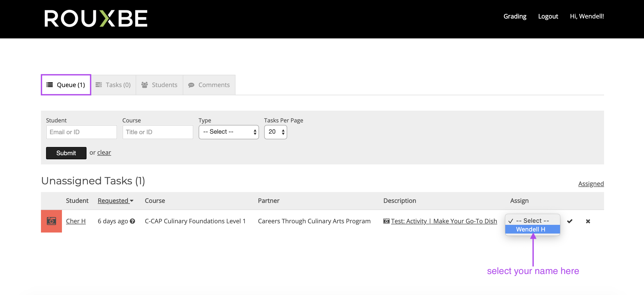Click the Rouxbe logo

pyautogui.click(x=96, y=18)
